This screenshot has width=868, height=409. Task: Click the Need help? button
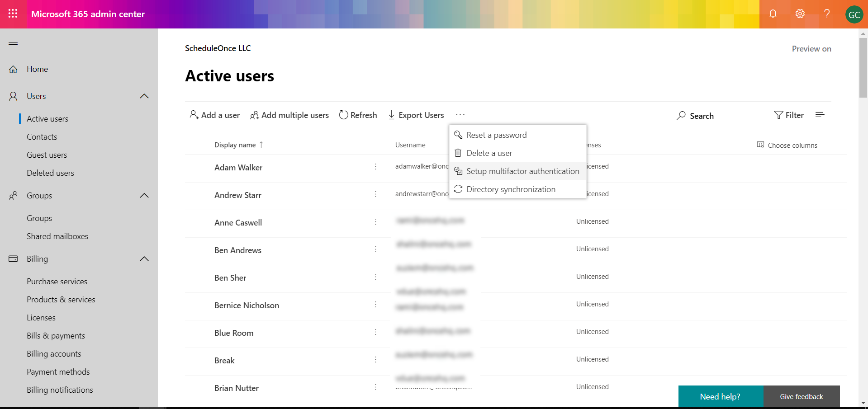(x=721, y=396)
